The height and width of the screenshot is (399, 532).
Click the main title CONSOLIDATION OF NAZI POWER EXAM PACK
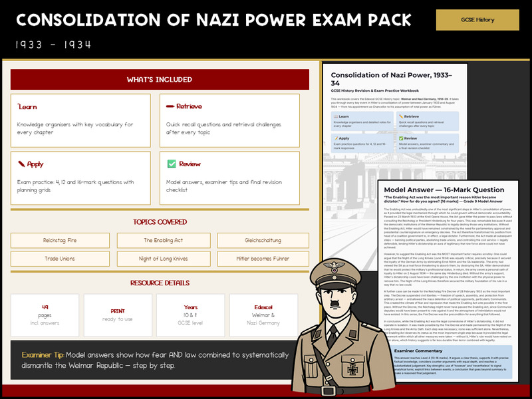point(213,20)
